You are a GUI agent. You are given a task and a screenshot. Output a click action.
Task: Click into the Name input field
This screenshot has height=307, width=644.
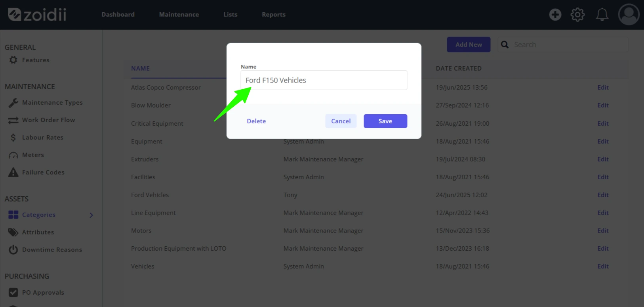click(x=324, y=80)
